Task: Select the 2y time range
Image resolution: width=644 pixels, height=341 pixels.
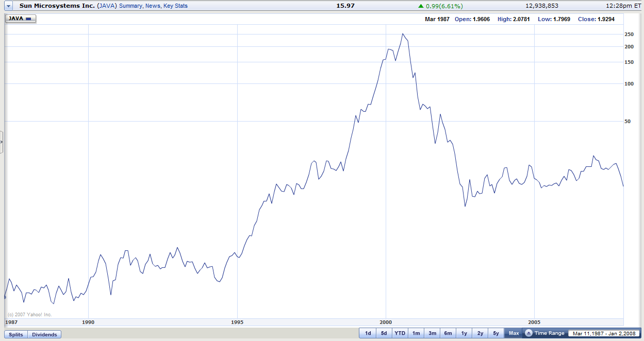Action: [480, 333]
